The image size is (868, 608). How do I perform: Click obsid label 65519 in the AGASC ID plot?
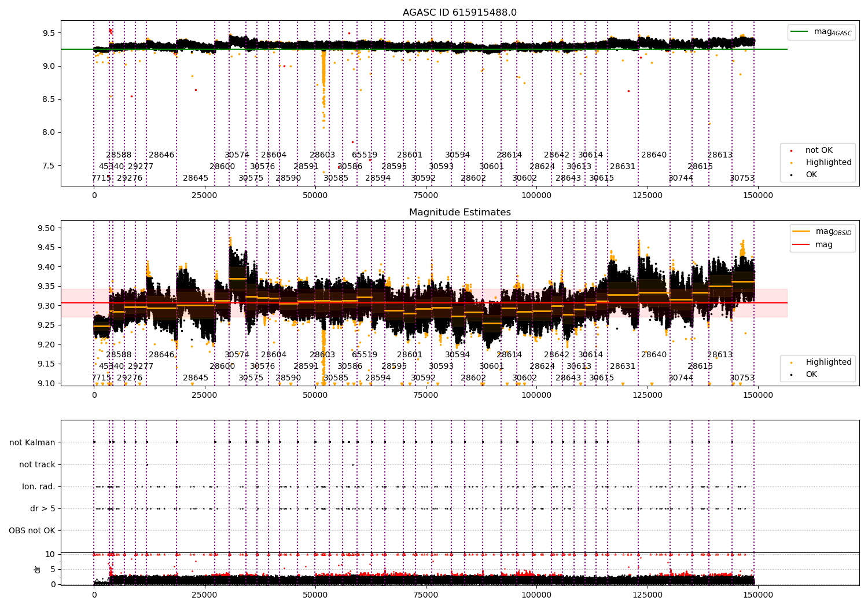(x=365, y=155)
